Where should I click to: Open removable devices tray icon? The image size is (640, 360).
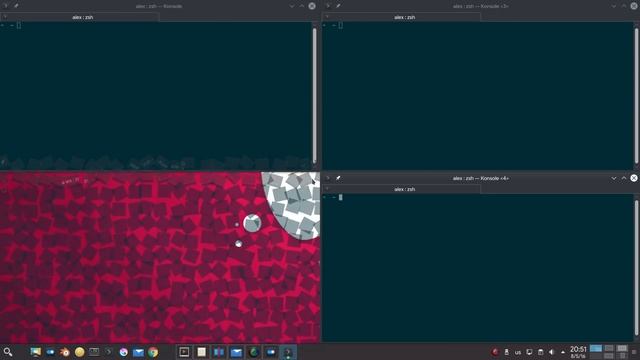[x=507, y=352]
